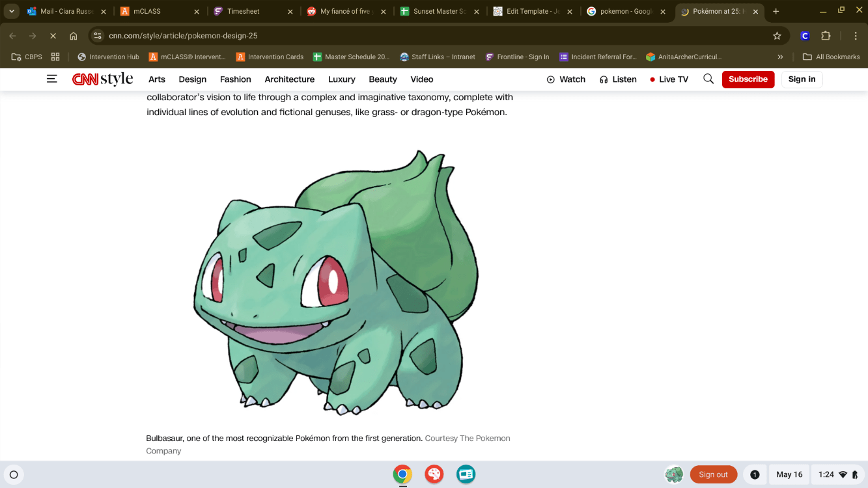
Task: Open the Chrome three-dot menu
Action: pos(856,36)
